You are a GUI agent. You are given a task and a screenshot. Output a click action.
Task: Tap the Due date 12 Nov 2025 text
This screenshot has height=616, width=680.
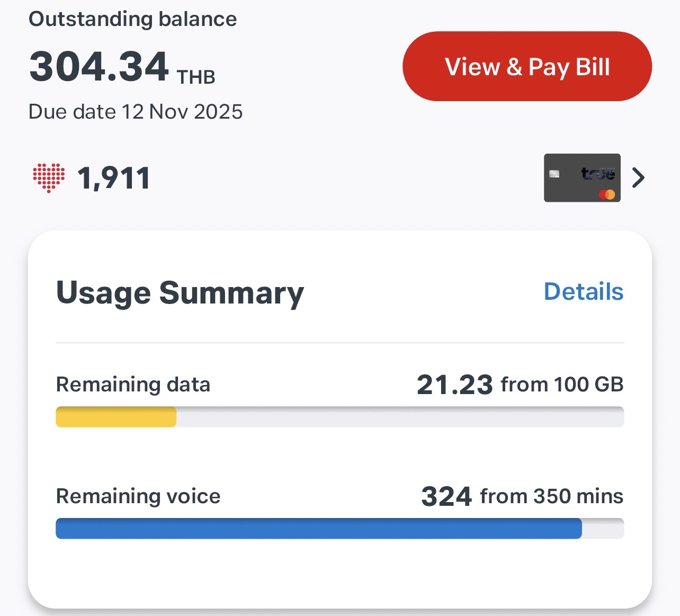136,112
